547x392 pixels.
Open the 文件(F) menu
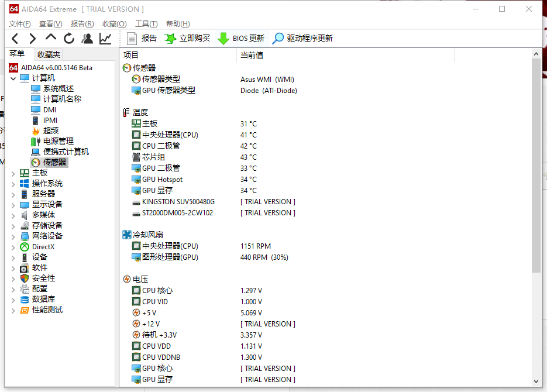point(19,24)
